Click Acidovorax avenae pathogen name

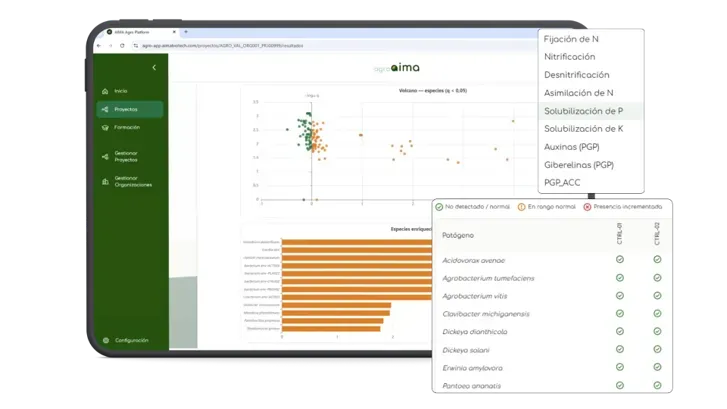click(x=473, y=261)
